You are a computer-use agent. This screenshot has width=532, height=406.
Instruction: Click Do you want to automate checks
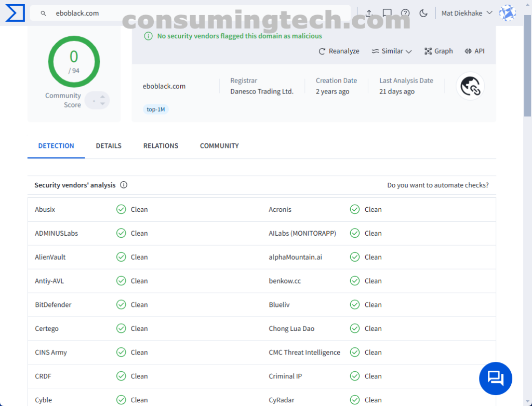click(437, 185)
